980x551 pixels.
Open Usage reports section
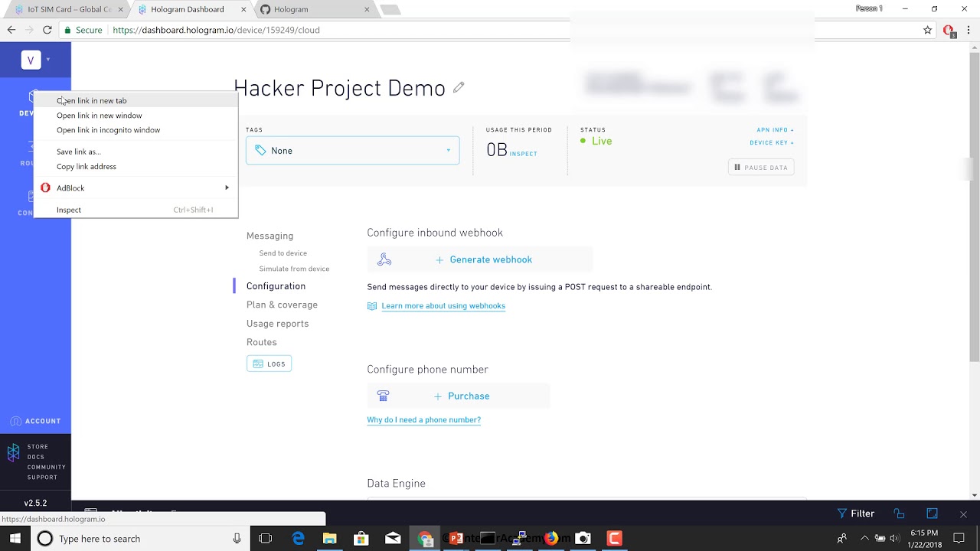click(x=277, y=324)
